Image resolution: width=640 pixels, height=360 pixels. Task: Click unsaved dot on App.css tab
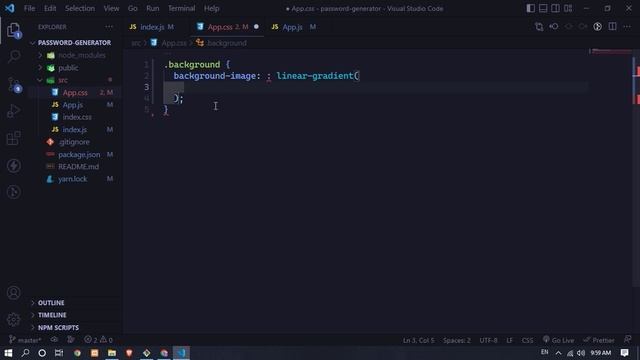coord(256,27)
